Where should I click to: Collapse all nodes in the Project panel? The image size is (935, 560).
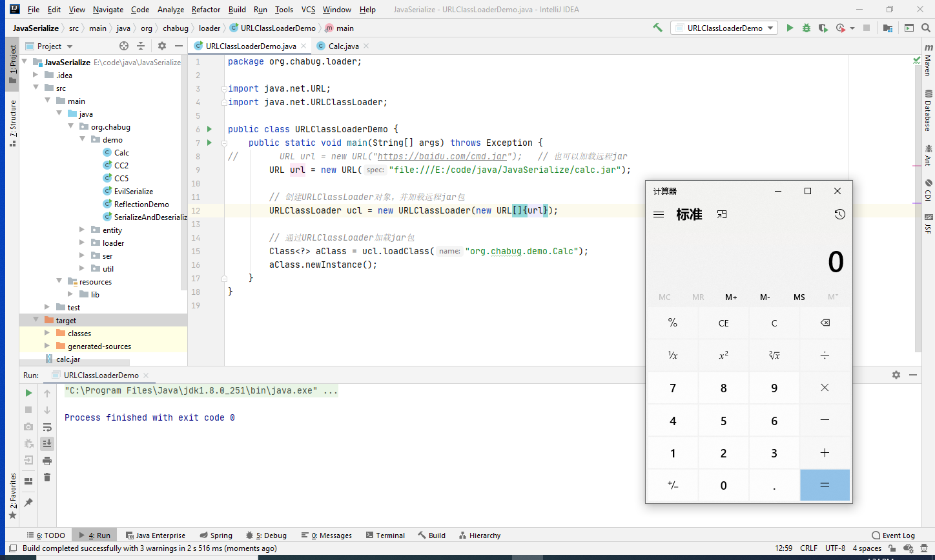[x=141, y=46]
